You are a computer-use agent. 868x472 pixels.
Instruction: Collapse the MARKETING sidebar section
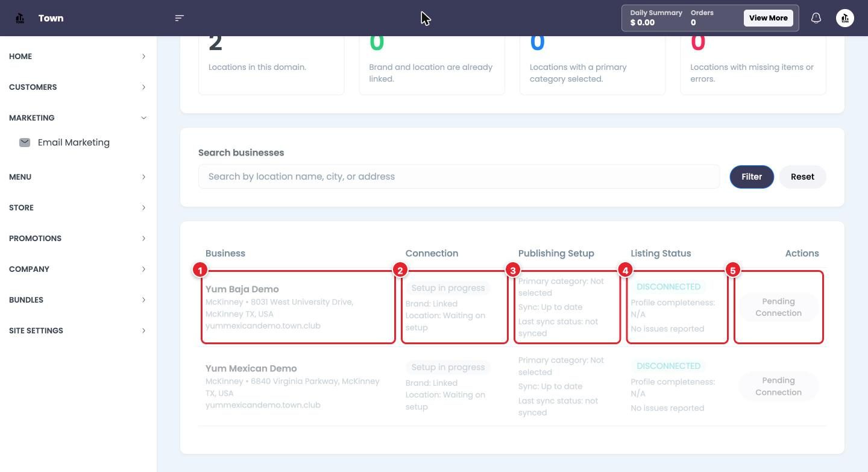[x=78, y=118]
